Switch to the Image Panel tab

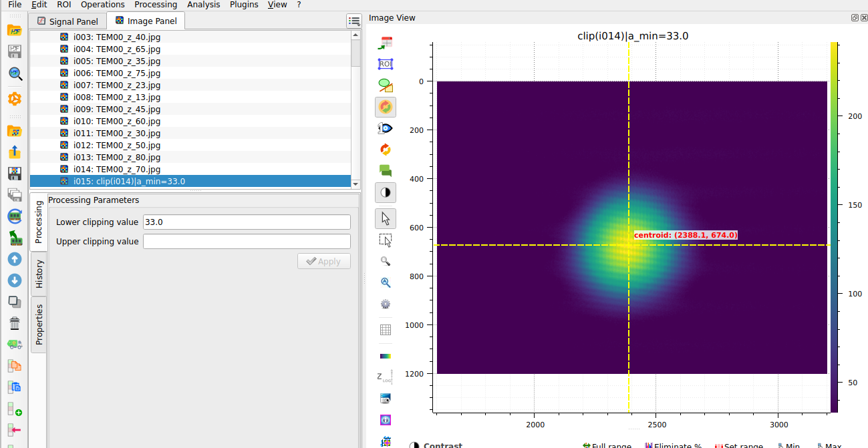pos(146,21)
